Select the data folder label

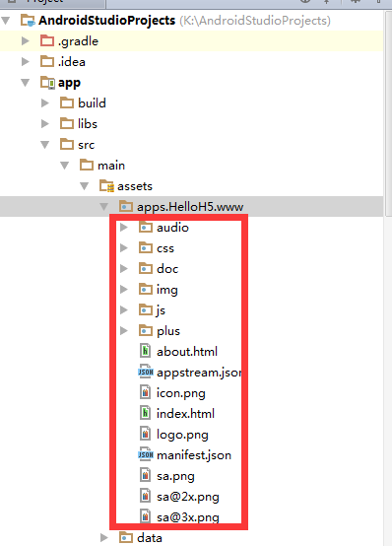tap(150, 538)
